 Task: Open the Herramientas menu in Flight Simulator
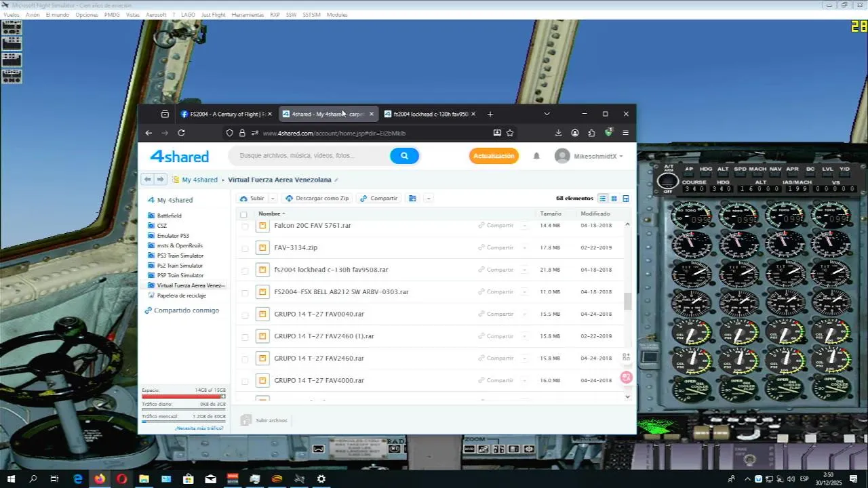pos(248,14)
